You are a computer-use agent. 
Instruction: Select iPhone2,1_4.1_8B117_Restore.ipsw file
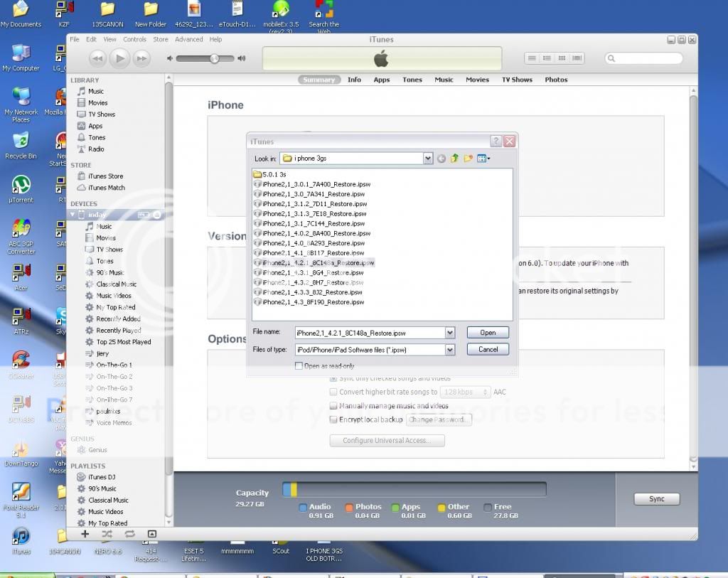tap(309, 253)
